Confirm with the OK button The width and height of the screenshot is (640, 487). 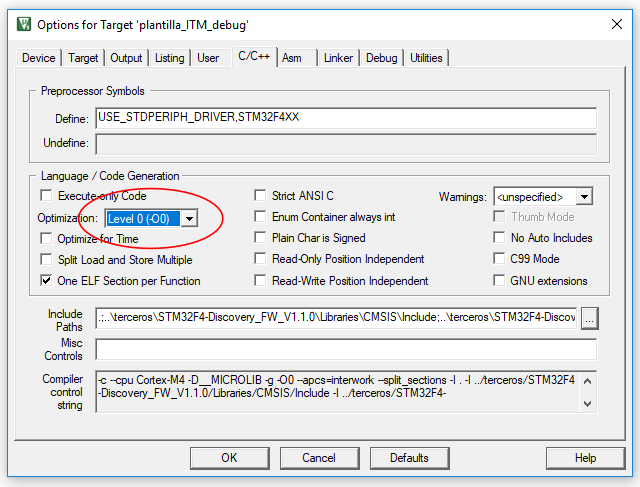pyautogui.click(x=229, y=458)
